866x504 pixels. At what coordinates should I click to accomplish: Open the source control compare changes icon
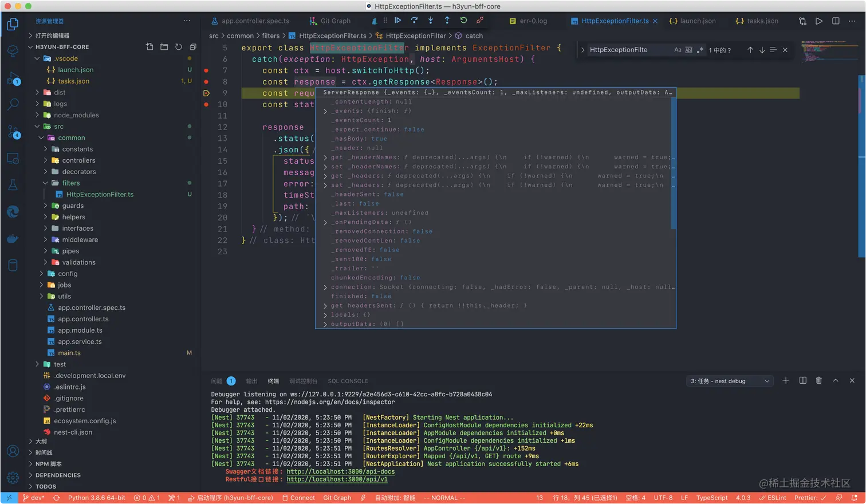click(x=802, y=21)
